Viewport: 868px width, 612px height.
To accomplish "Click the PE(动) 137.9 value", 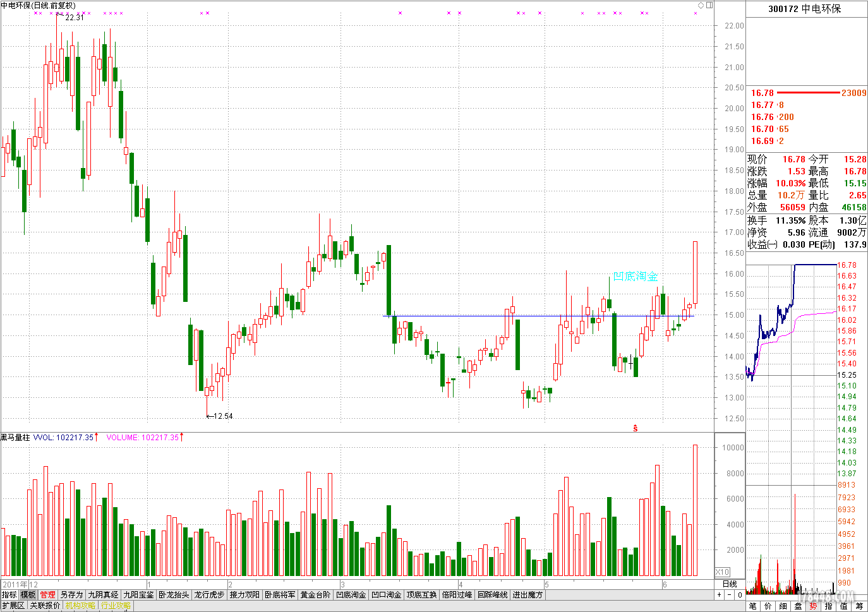I will tap(855, 244).
